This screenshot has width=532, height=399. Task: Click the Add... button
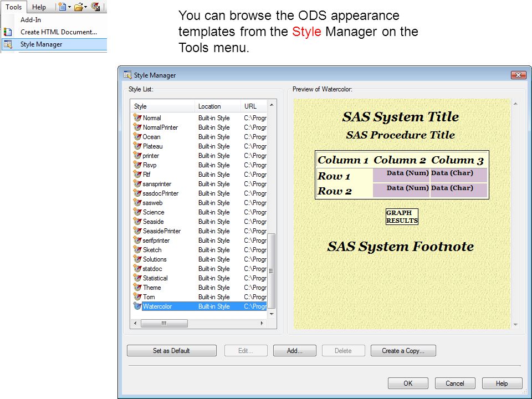(294, 350)
